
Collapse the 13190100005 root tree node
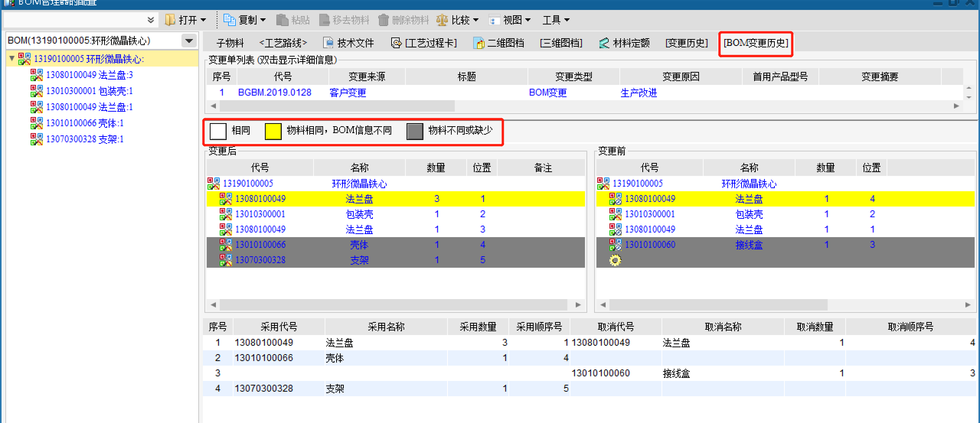12,59
